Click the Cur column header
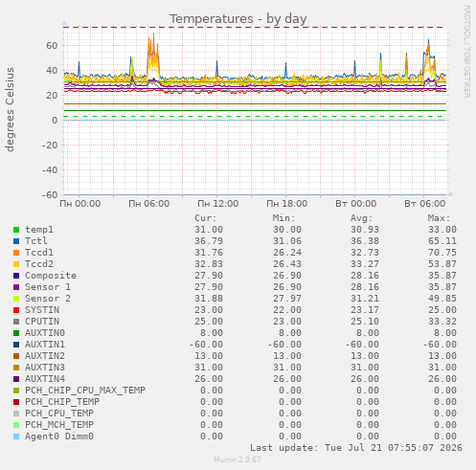 point(206,218)
